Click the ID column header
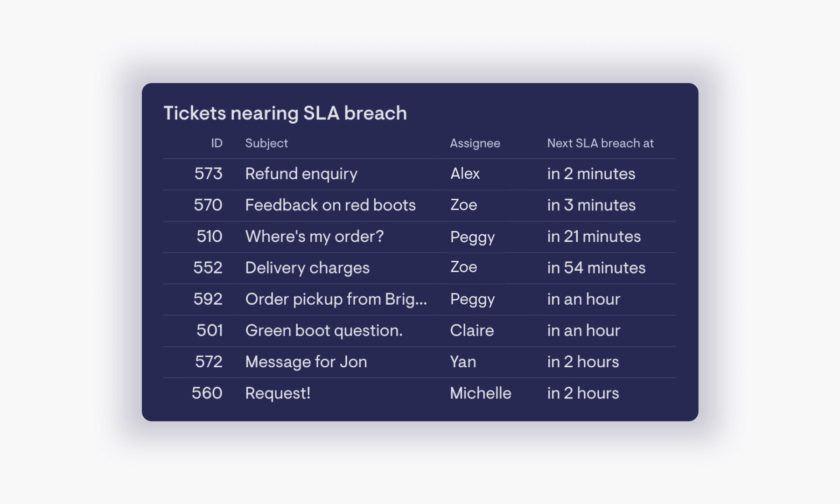This screenshot has width=840, height=504. 217,143
